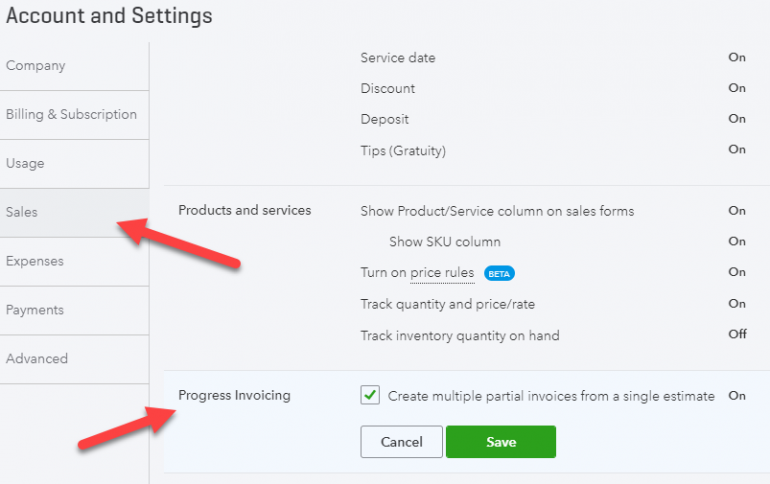
Task: Open the Usage settings tab
Action: coord(25,164)
